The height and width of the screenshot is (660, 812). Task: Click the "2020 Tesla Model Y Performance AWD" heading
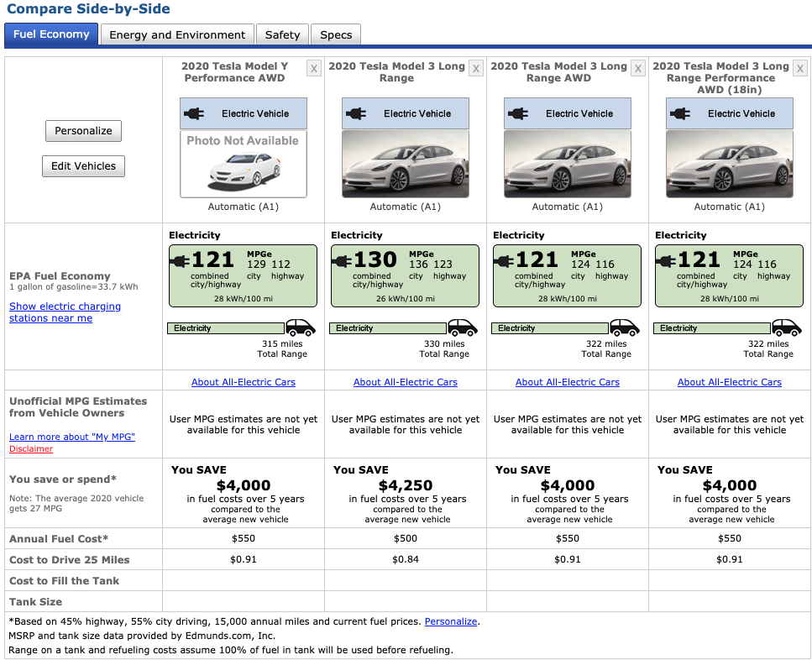click(234, 72)
